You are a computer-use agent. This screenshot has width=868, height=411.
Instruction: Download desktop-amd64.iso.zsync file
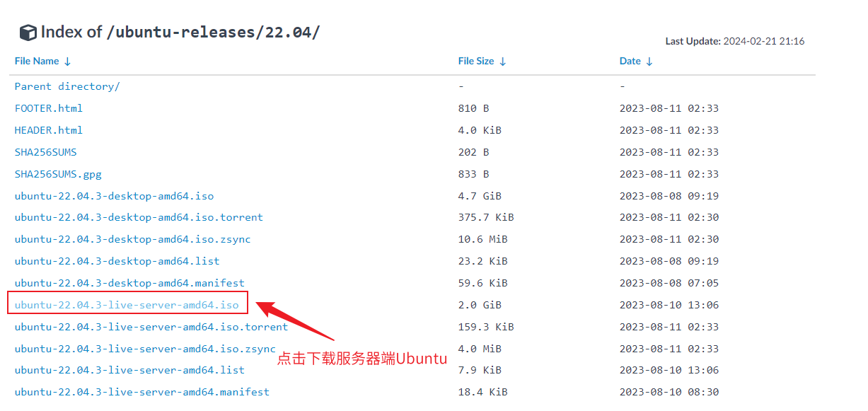click(132, 239)
